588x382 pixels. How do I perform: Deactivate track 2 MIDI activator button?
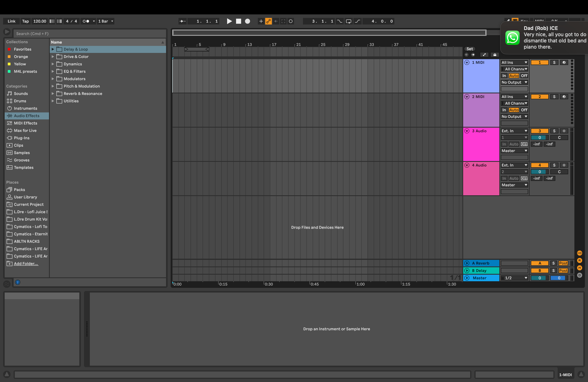click(x=539, y=97)
